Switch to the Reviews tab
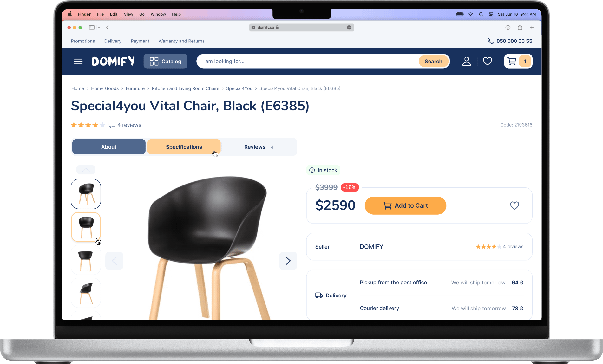The width and height of the screenshot is (603, 364). tap(259, 147)
